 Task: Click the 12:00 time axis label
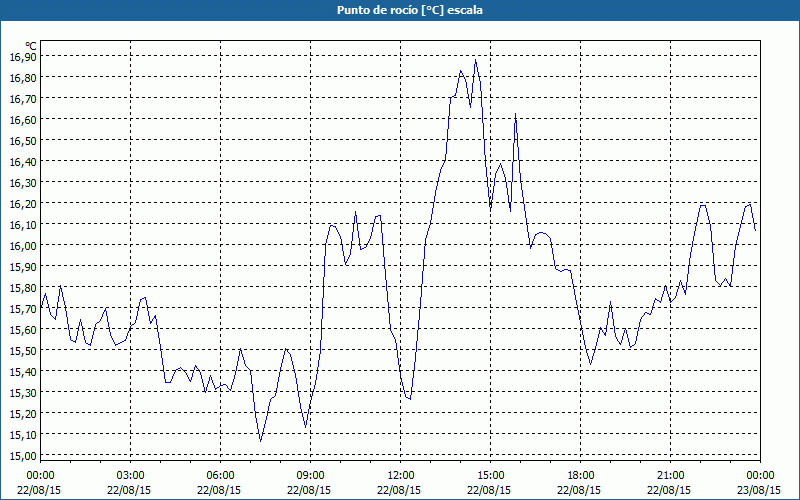401,476
